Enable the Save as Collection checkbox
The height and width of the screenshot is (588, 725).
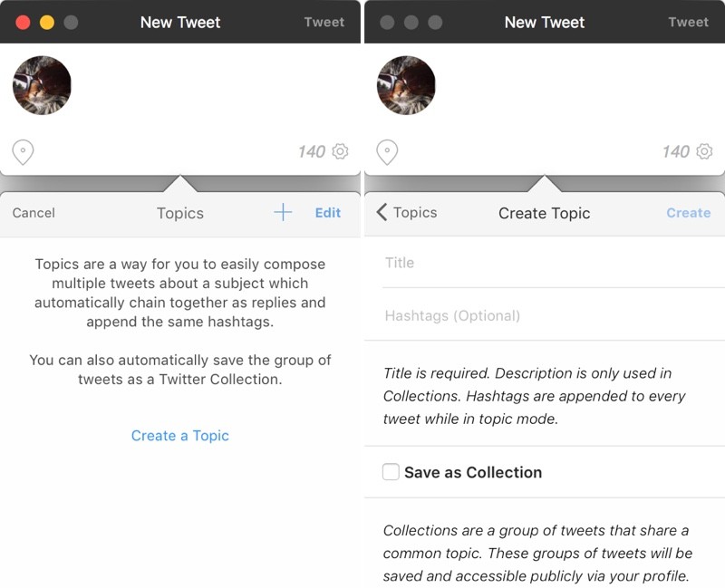coord(391,472)
